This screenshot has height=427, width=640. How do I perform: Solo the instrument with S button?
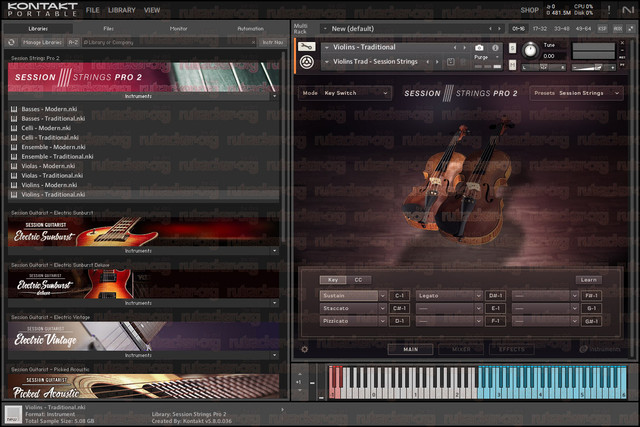pyautogui.click(x=512, y=48)
